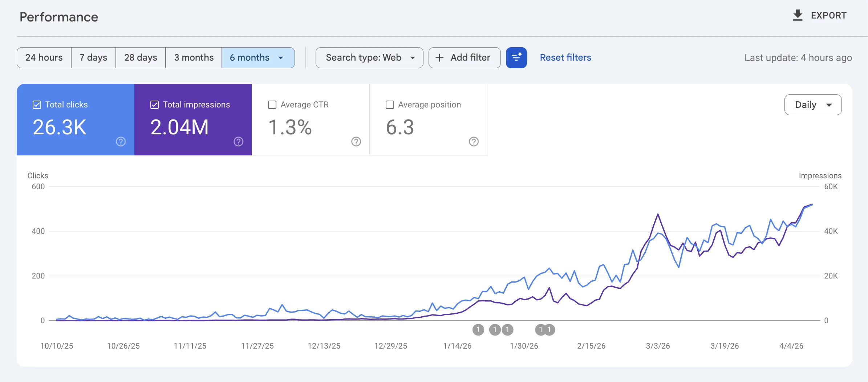Click the Impressions axis label
The width and height of the screenshot is (868, 382).
coord(820,175)
